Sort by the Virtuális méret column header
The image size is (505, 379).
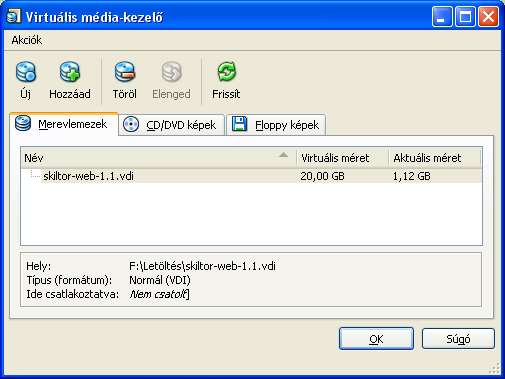(x=342, y=158)
